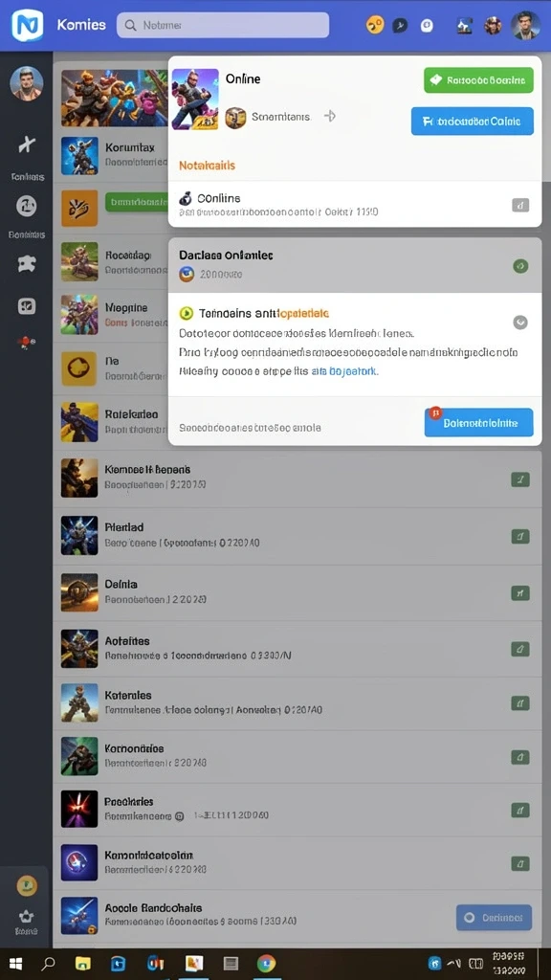551x980 pixels.
Task: Toggle the green check badge on Komondies row
Action: [520, 757]
